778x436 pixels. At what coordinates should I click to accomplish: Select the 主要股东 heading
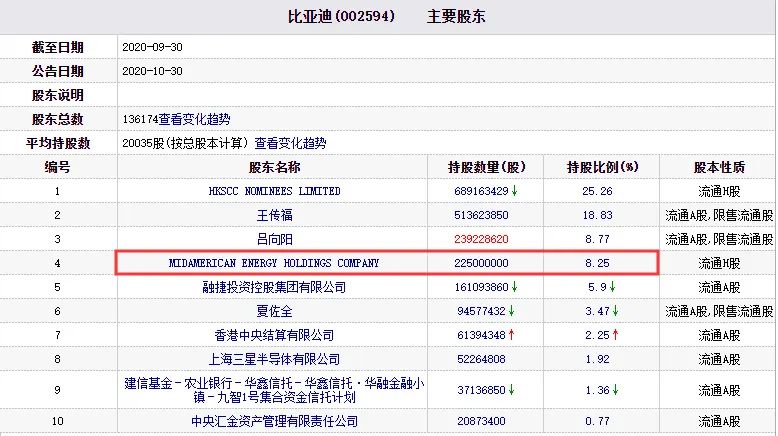click(x=456, y=16)
